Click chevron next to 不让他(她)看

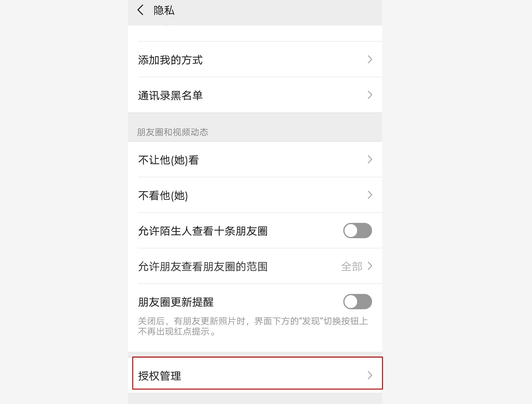tap(370, 160)
